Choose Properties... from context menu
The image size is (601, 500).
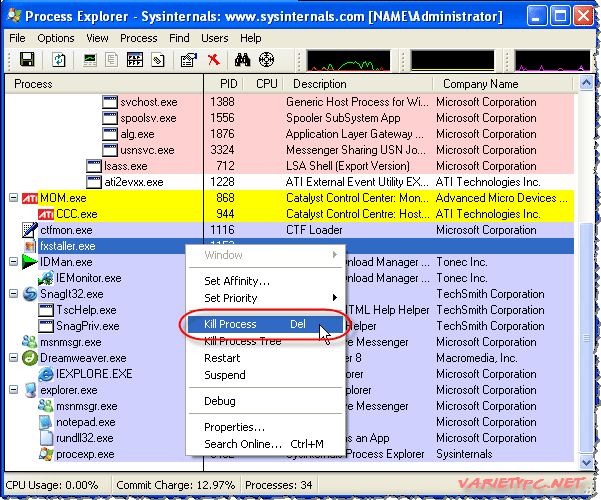[x=265, y=427]
